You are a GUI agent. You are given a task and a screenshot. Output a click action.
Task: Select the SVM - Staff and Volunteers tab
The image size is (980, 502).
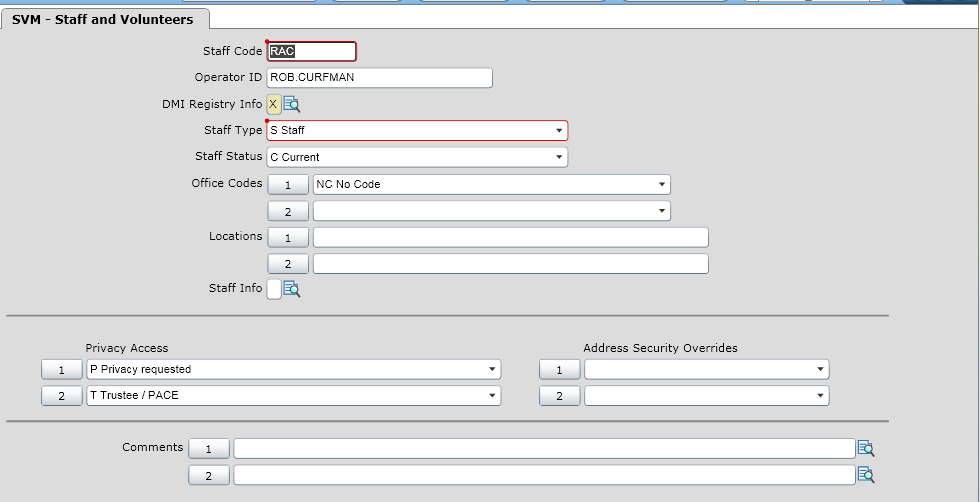click(x=103, y=19)
